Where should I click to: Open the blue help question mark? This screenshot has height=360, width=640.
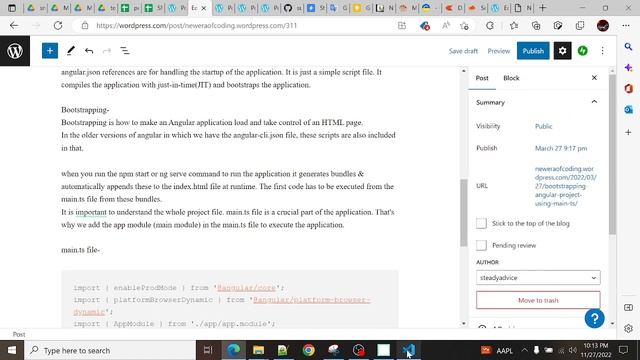594,318
